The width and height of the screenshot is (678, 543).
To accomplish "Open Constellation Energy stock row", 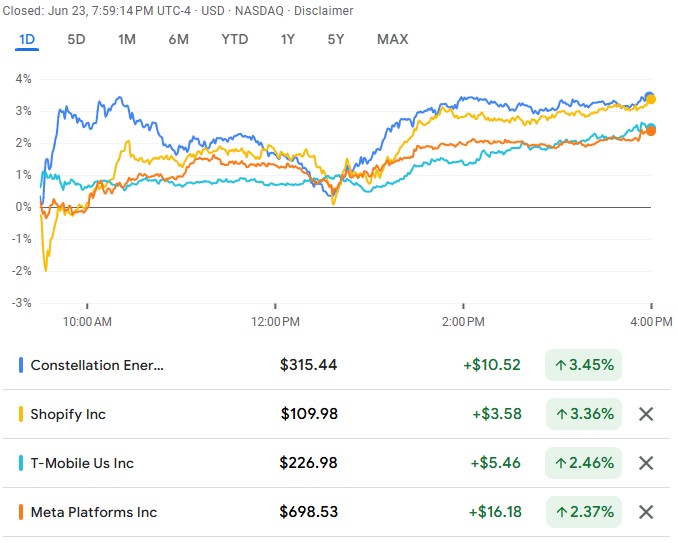I will tap(97, 365).
